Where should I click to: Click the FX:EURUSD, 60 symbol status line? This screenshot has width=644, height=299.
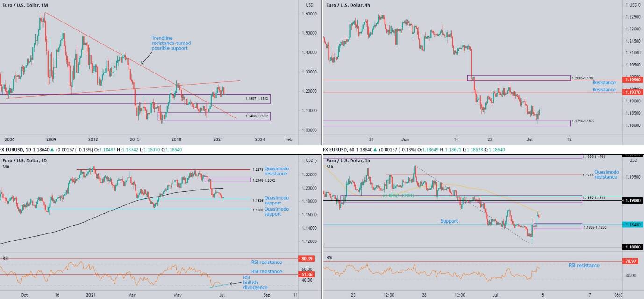click(x=414, y=150)
